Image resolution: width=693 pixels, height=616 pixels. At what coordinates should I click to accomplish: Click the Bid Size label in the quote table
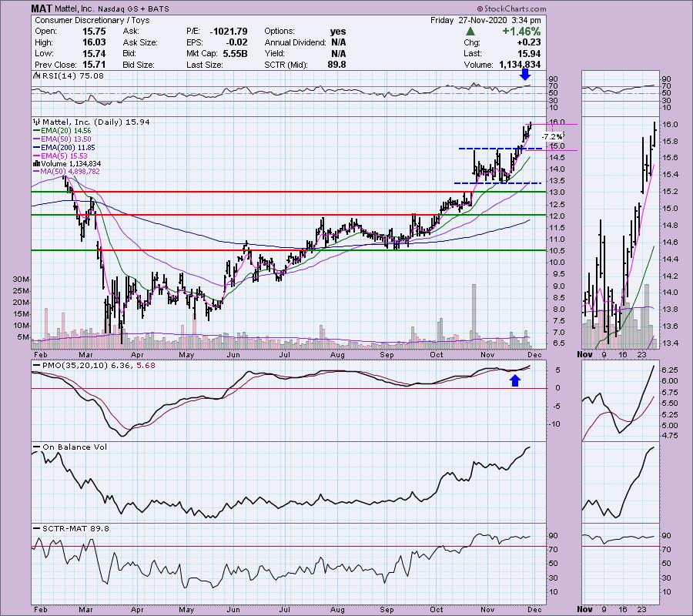coord(139,65)
